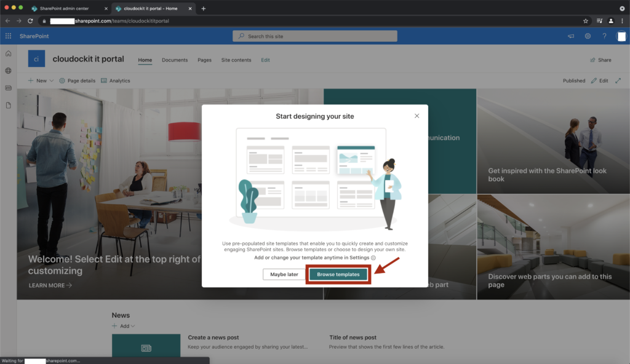Open the browser reading list icon

(x=599, y=21)
